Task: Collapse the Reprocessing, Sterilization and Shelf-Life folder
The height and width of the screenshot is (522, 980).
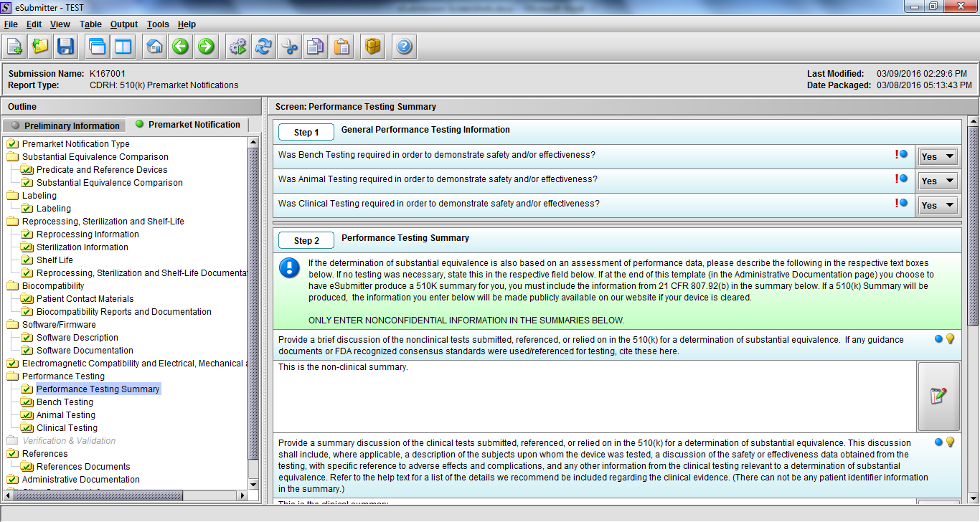Action: pyautogui.click(x=13, y=222)
